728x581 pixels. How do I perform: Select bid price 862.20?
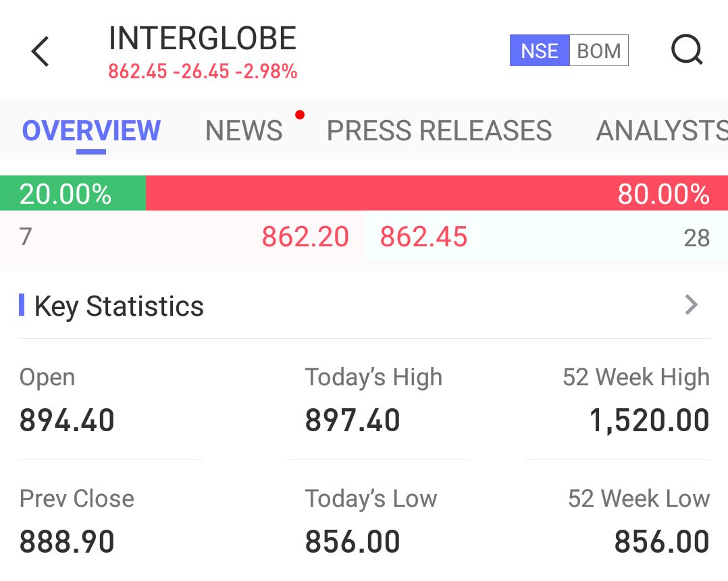point(305,237)
